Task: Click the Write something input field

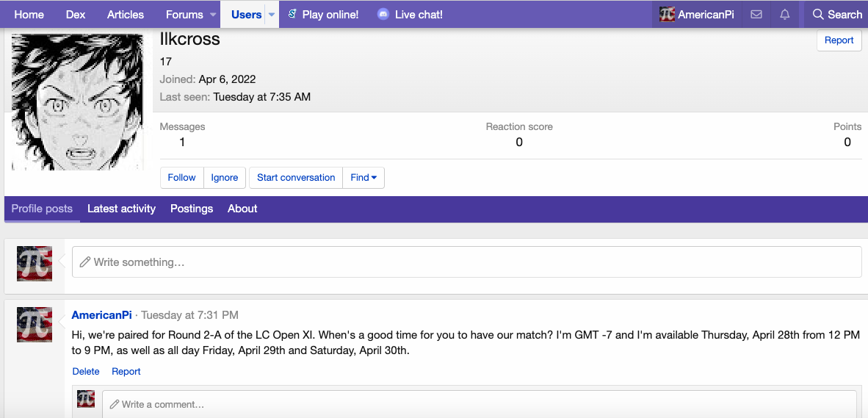Action: pos(466,262)
